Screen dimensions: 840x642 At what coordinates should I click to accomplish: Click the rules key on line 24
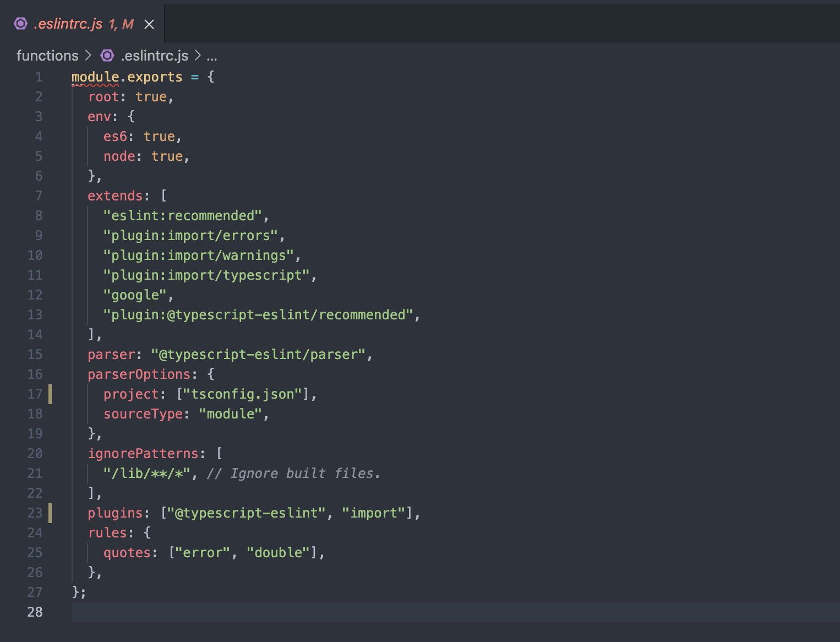click(107, 533)
